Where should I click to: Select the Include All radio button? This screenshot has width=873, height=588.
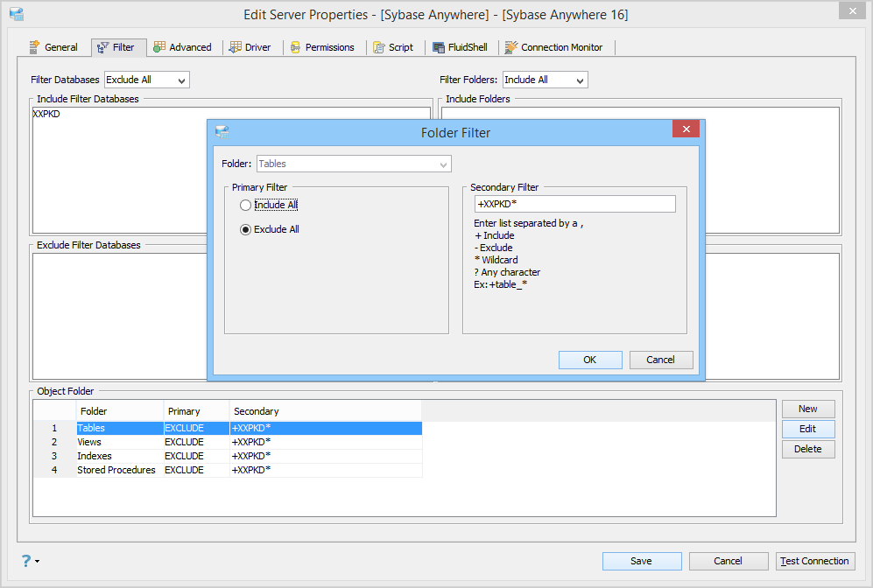(245, 206)
